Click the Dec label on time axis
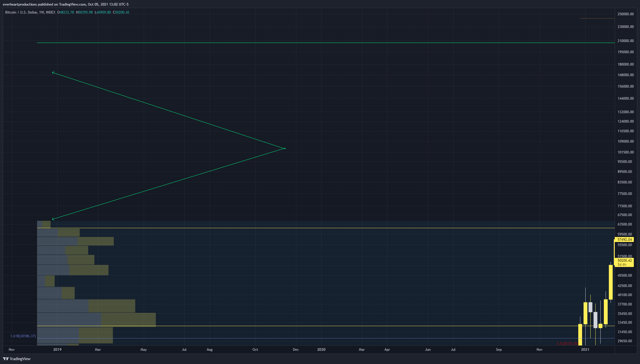 click(296, 350)
